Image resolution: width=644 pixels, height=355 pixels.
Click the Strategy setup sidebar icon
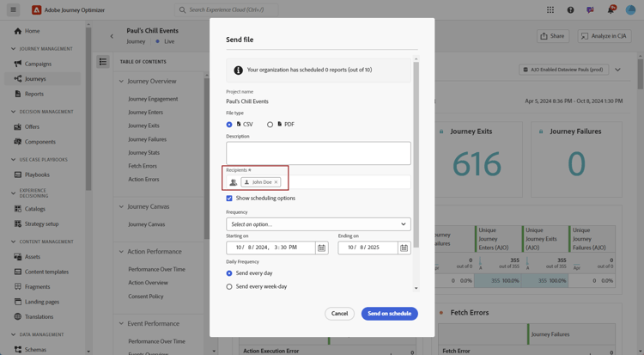[x=18, y=223]
